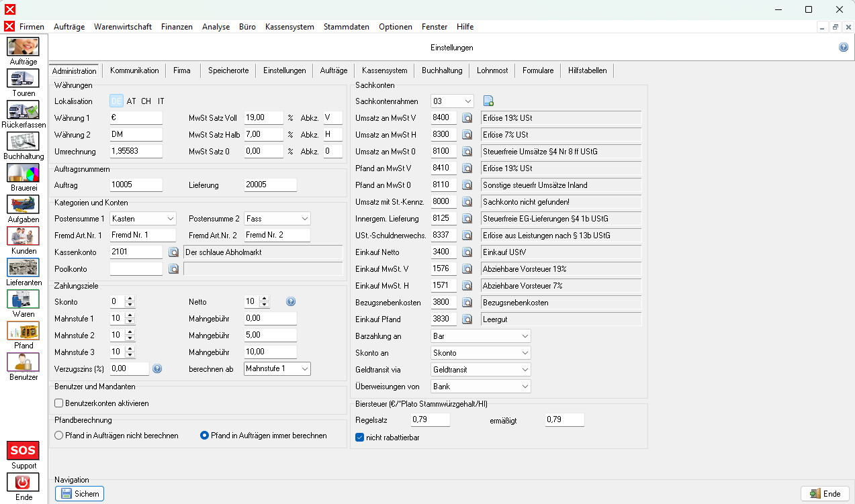Click the Ende button at bottom right
The image size is (855, 504).
825,494
